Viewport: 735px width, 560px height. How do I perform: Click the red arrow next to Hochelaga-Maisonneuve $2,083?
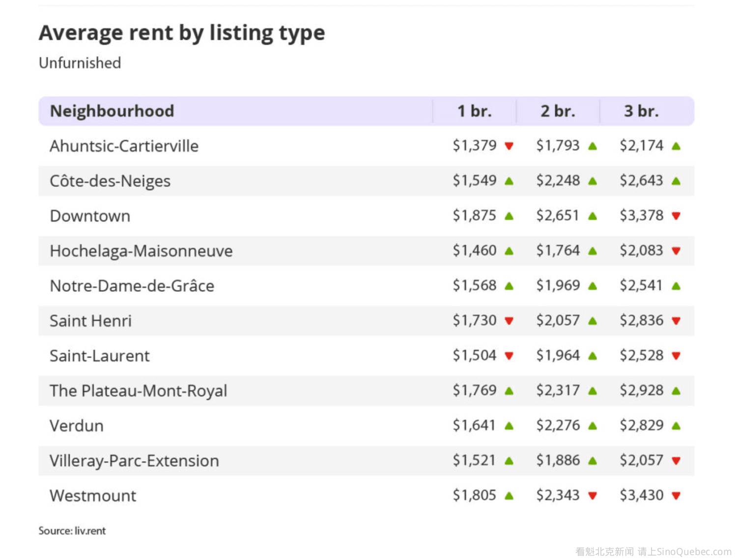tap(676, 251)
